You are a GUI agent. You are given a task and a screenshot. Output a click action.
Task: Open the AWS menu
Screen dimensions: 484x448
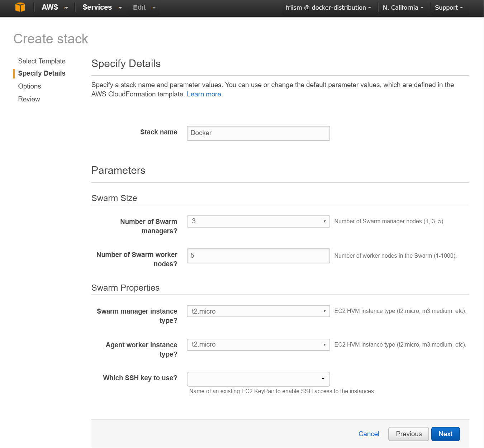(54, 7)
